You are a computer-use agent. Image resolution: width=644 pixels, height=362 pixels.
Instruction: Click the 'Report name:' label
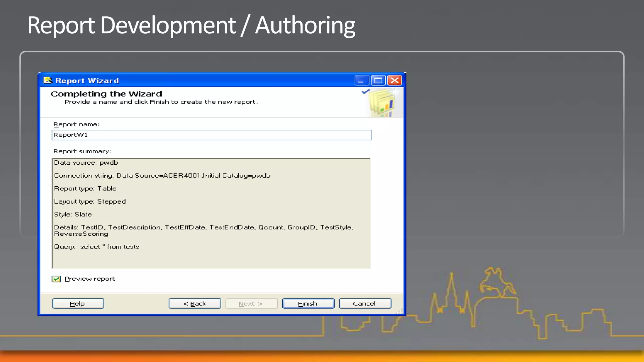(x=77, y=124)
